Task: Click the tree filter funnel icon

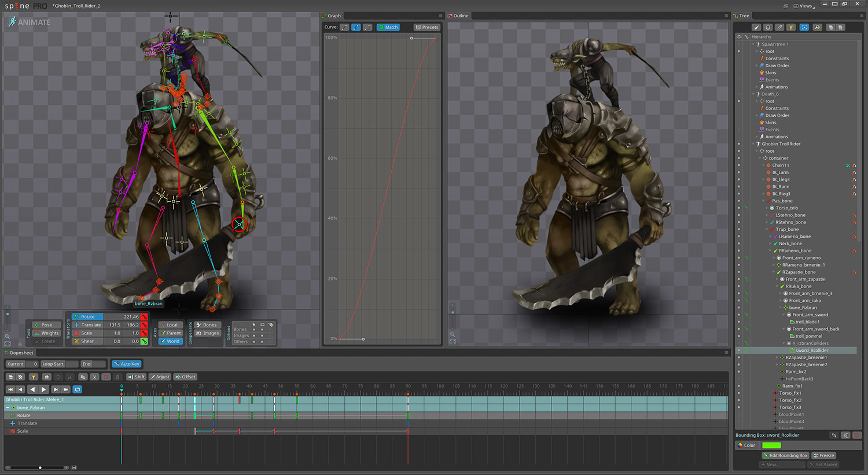Action: [791, 27]
